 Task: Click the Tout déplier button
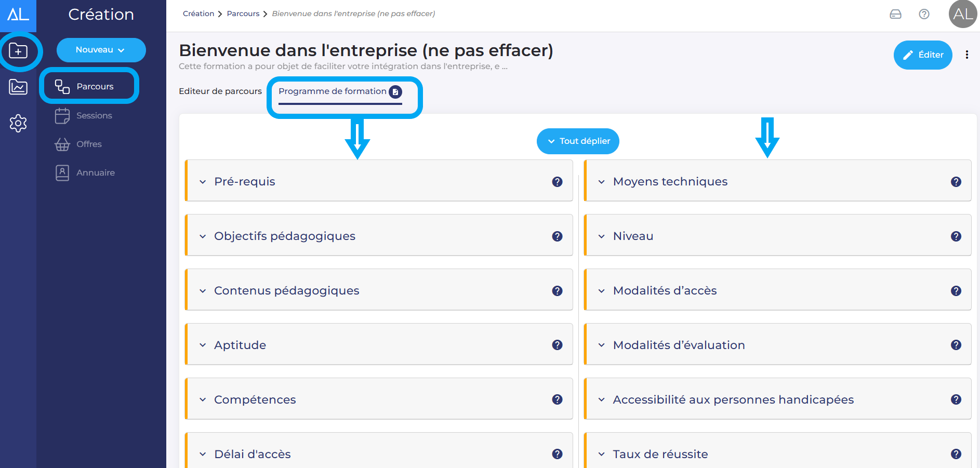click(578, 141)
